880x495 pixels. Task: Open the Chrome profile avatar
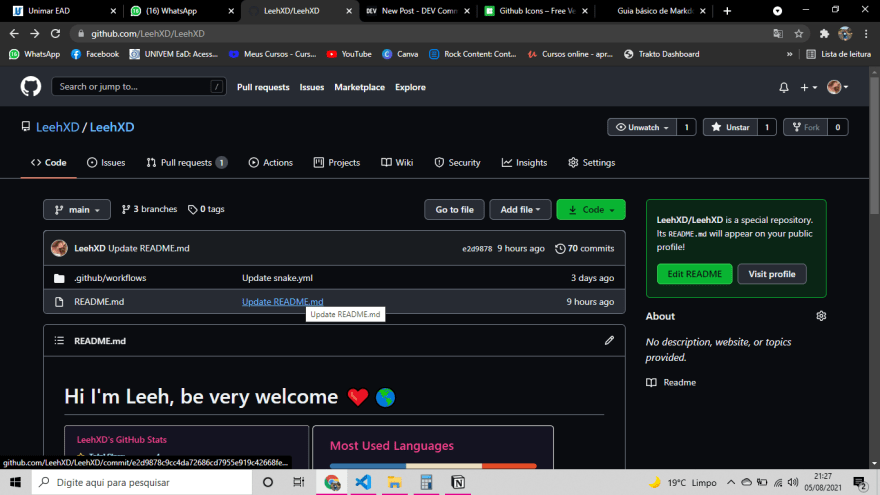coord(845,34)
